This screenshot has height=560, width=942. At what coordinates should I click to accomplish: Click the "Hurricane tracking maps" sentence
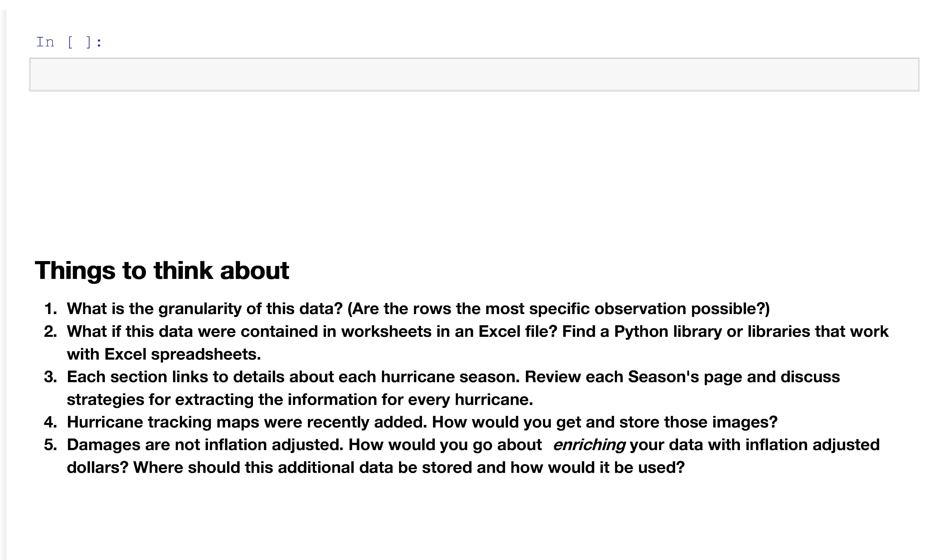247,422
